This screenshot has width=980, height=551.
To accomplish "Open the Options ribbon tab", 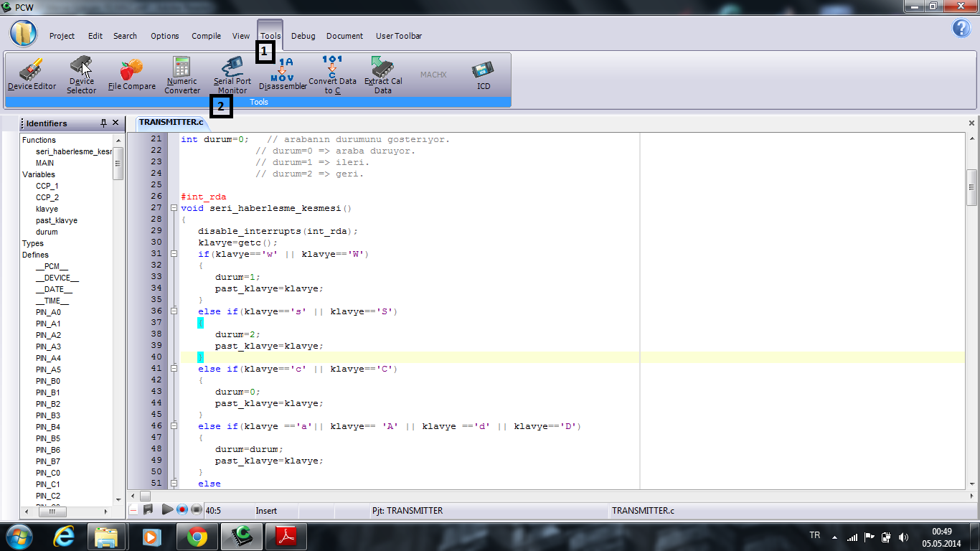I will pos(165,36).
